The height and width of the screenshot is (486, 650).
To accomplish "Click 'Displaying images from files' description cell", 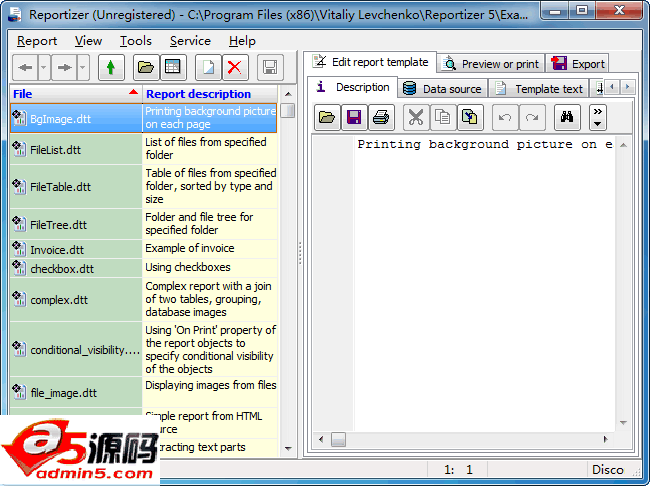I will 210,392.
